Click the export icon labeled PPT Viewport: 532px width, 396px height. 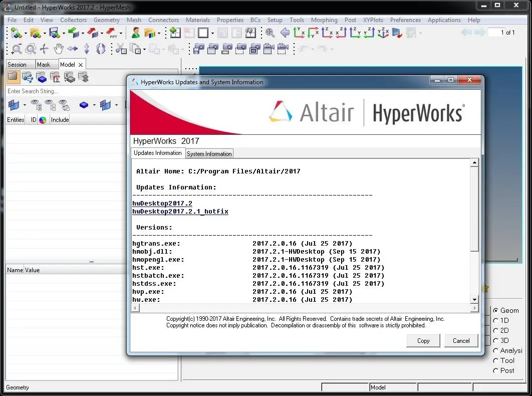111,33
